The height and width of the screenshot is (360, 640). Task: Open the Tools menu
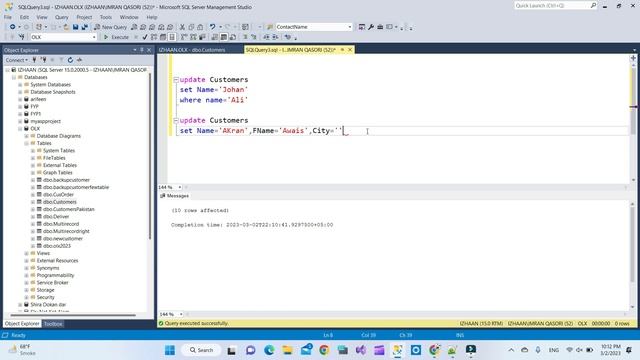click(106, 17)
